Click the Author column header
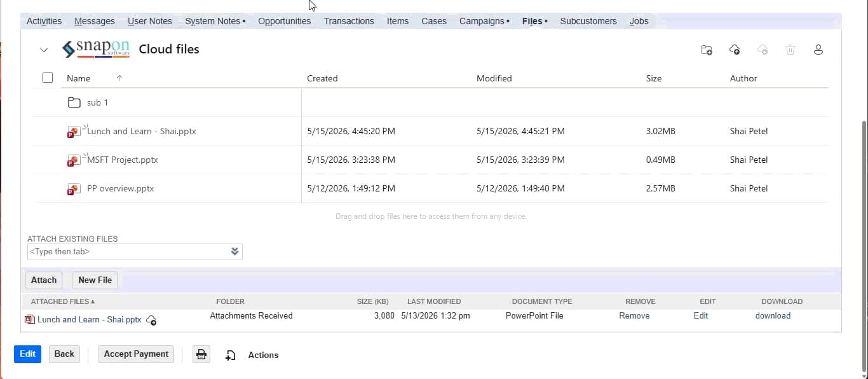The image size is (868, 379). [x=743, y=78]
